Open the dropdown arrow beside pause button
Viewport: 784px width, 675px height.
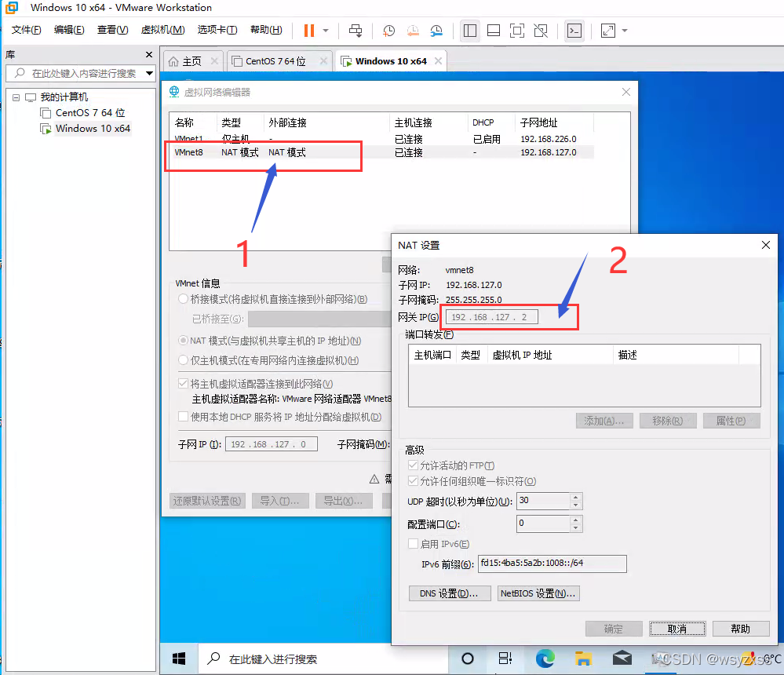click(x=326, y=31)
